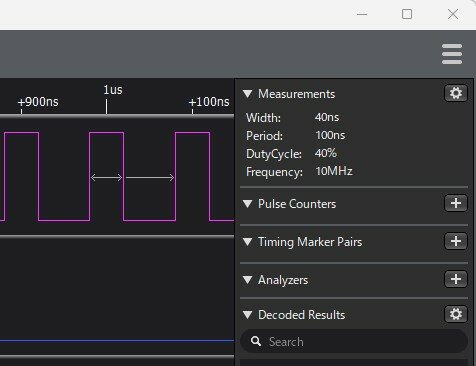Click the magnifier search icon
The height and width of the screenshot is (366, 476).
pos(256,341)
